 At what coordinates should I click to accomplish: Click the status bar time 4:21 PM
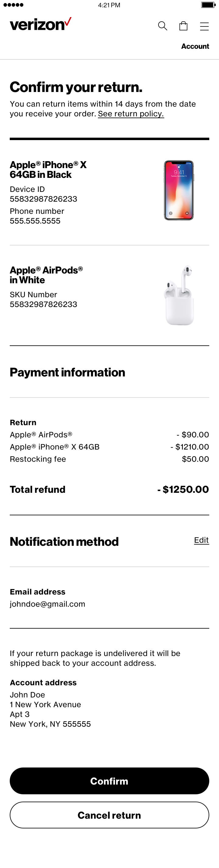point(109,5)
